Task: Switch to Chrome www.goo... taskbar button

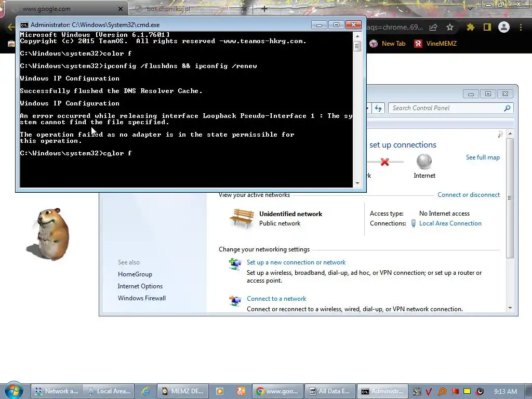Action: 277,391
